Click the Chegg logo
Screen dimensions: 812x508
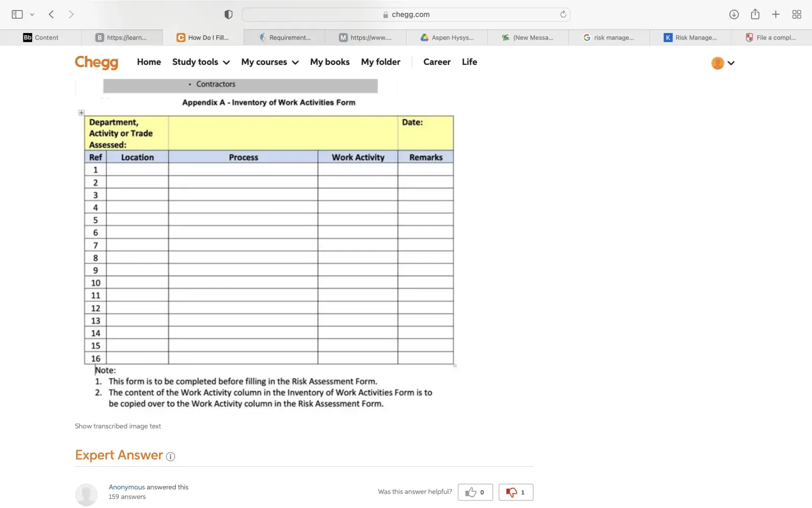(x=96, y=62)
